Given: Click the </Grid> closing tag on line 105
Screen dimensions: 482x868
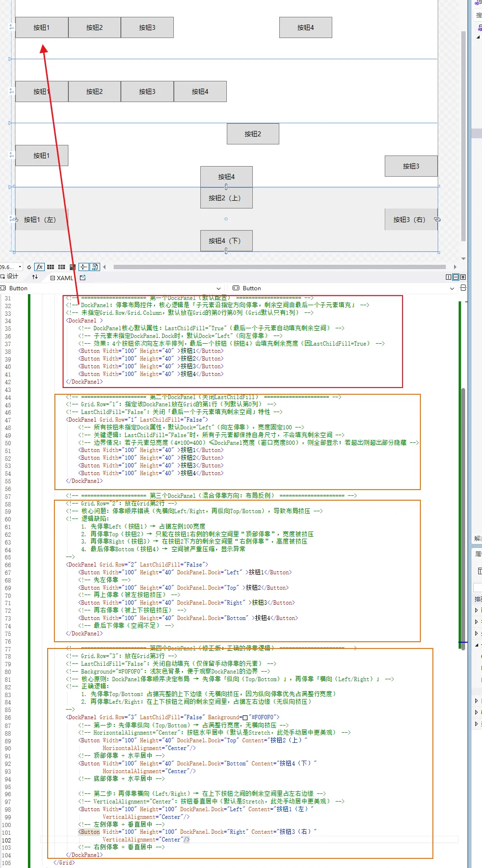Looking at the screenshot, I should click(x=64, y=863).
